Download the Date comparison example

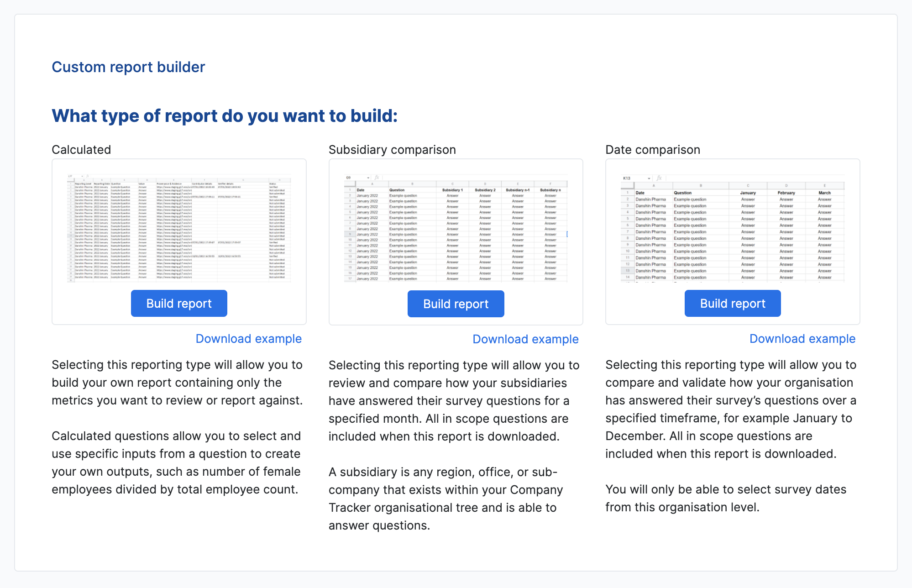[802, 339]
